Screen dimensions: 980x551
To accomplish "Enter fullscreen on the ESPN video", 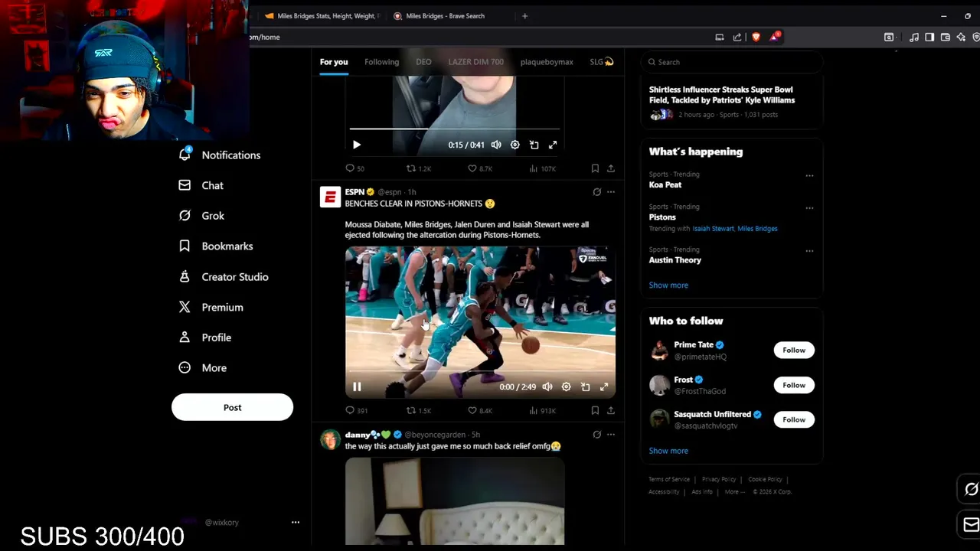I will [x=604, y=387].
